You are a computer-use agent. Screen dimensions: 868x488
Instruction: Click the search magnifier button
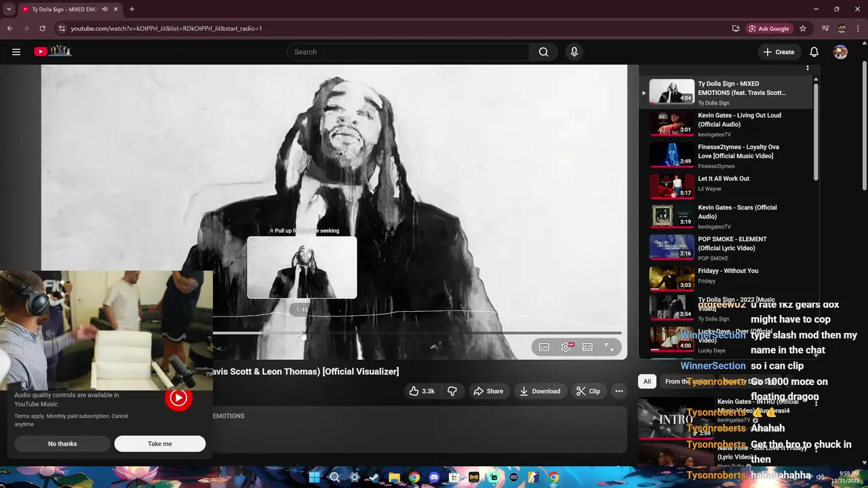coord(543,52)
